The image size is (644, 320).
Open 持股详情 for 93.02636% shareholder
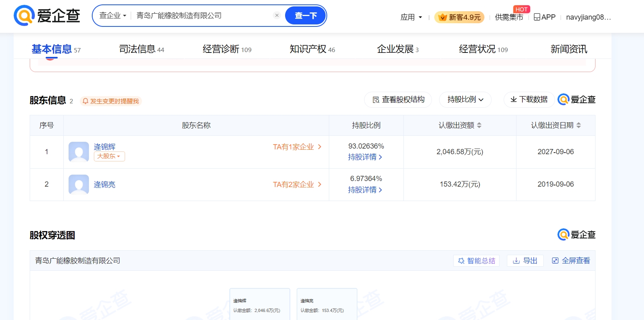(x=365, y=157)
